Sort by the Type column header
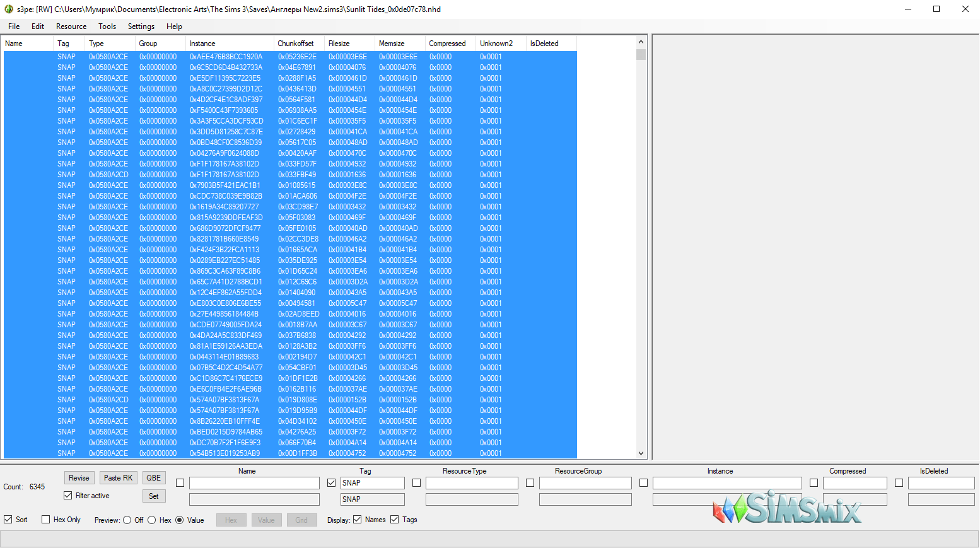The height and width of the screenshot is (548, 980). tap(110, 44)
